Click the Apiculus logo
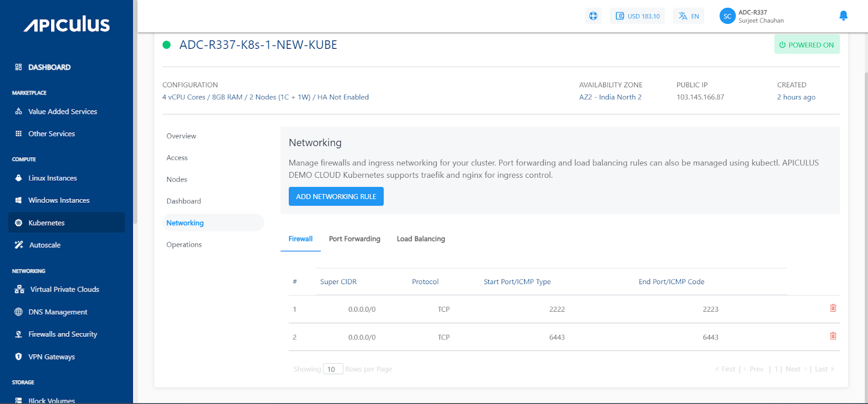 pyautogui.click(x=66, y=24)
